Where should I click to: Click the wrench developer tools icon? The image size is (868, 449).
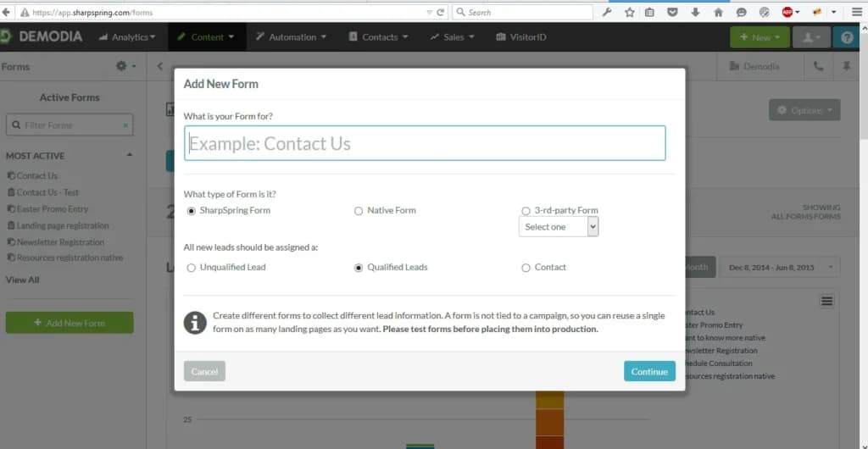pyautogui.click(x=607, y=12)
